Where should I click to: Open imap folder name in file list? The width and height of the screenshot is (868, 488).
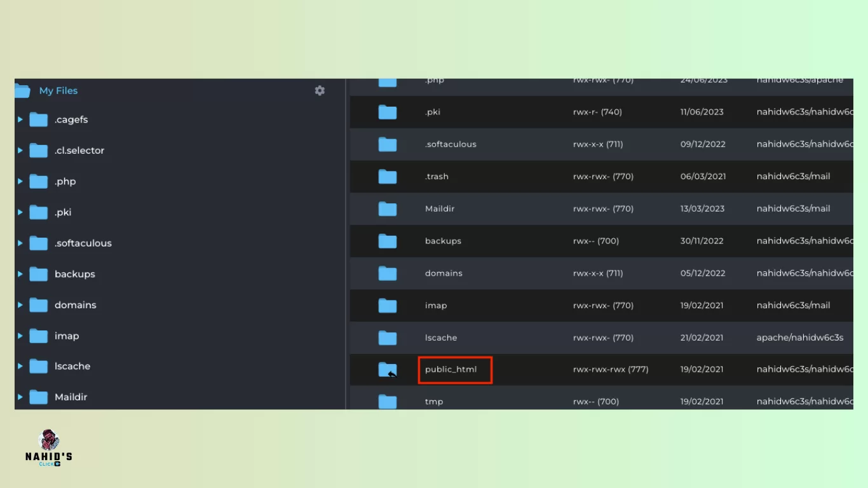click(436, 306)
